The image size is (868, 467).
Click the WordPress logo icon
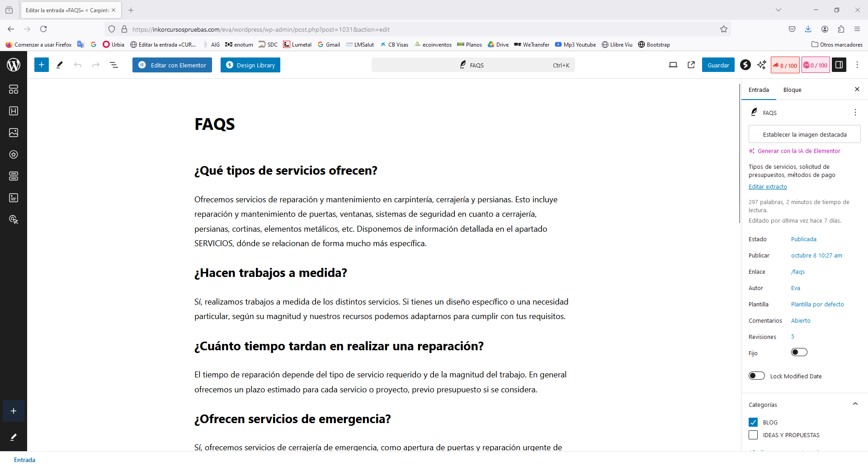(14, 65)
